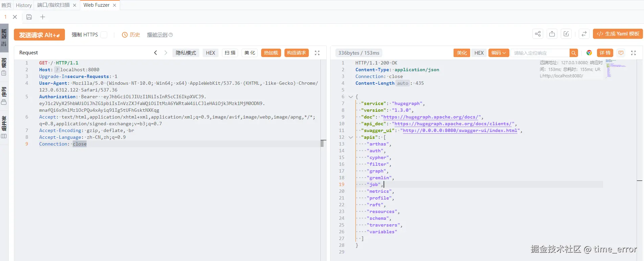Expand Request panel to fullscreen
644x261 pixels.
coord(317,53)
